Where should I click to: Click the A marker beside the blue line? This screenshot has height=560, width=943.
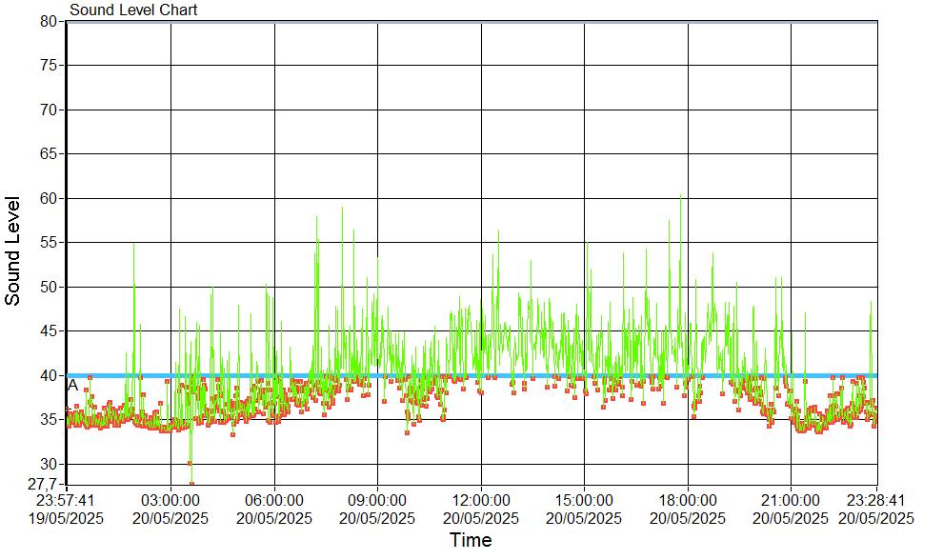click(x=72, y=386)
